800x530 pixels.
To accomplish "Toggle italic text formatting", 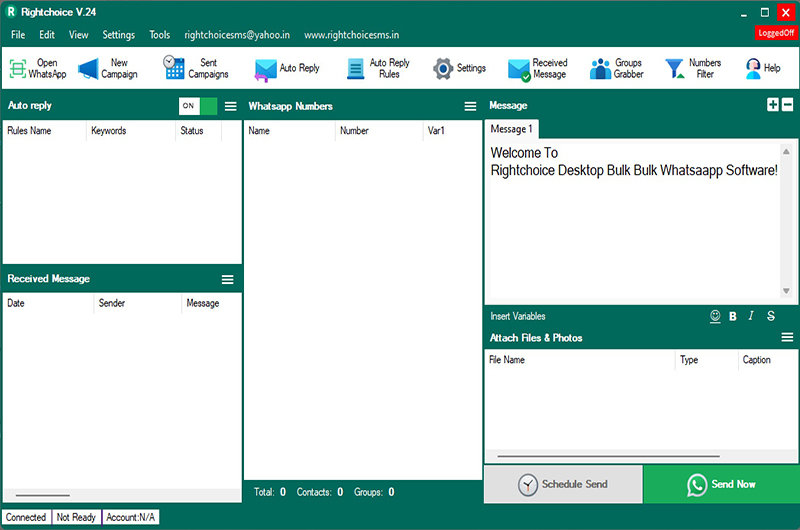I will click(x=751, y=316).
